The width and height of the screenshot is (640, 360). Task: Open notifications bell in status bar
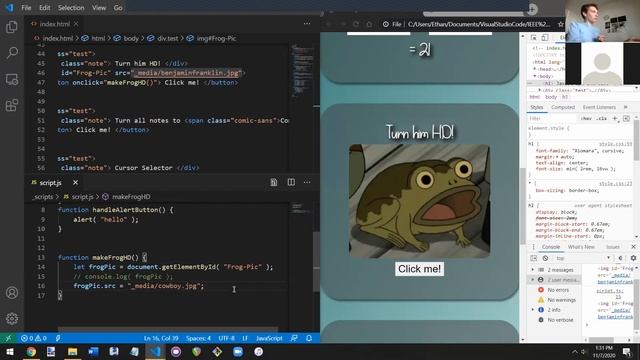click(x=309, y=338)
